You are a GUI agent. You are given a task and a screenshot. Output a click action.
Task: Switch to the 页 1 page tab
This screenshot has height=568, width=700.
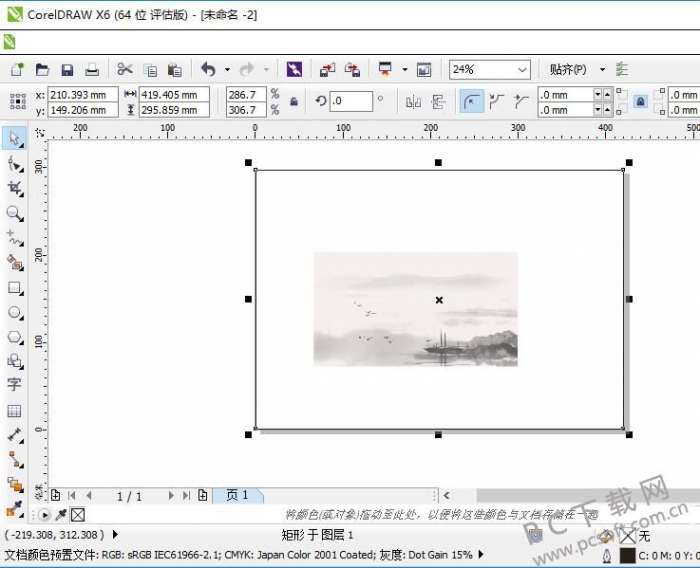click(238, 495)
